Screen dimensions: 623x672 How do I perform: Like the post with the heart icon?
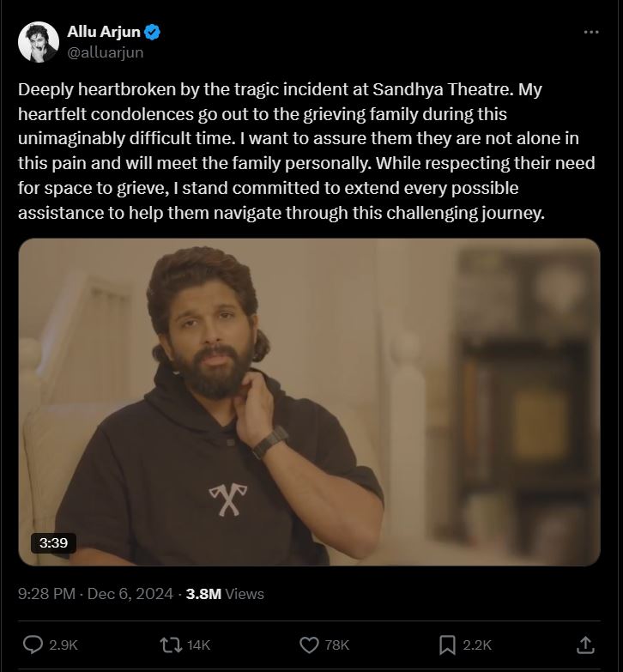pyautogui.click(x=309, y=644)
